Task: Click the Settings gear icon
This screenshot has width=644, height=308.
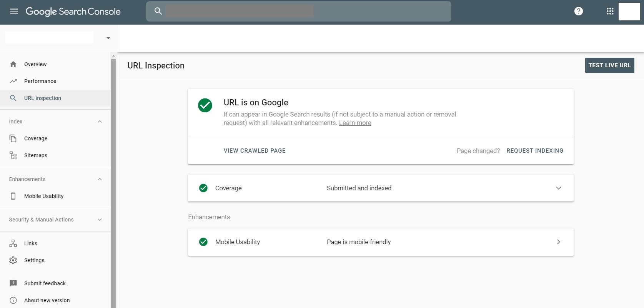Action: tap(13, 260)
